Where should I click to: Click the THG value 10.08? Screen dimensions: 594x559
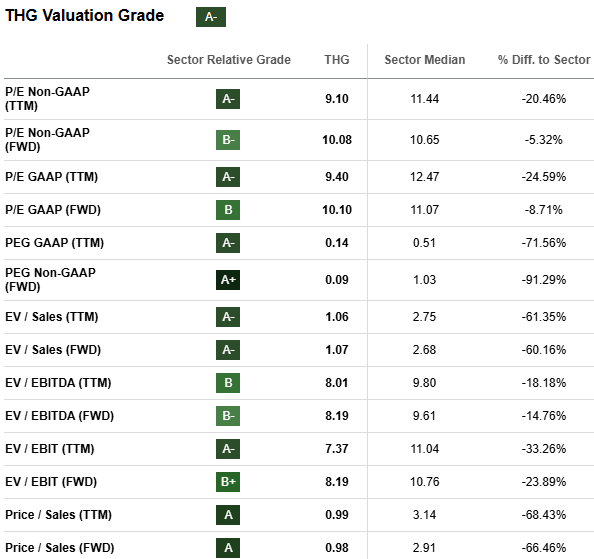[x=337, y=140]
